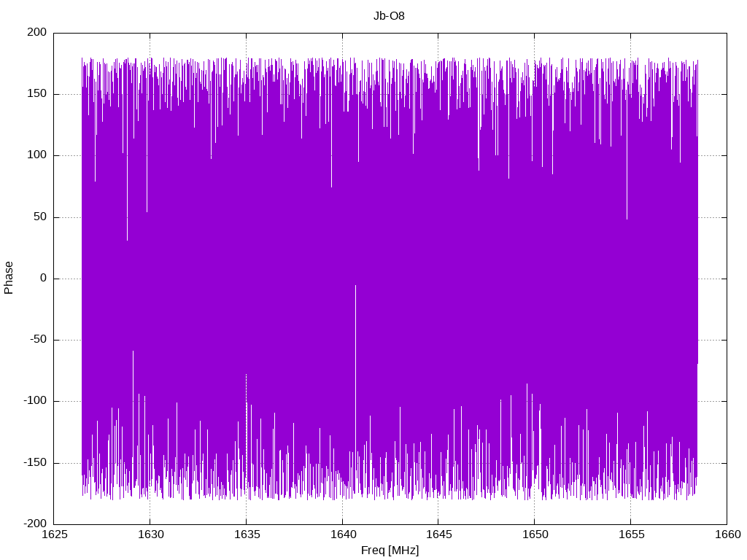Click the y-axis tick label -50
The height and width of the screenshot is (560, 747).
[x=39, y=340]
